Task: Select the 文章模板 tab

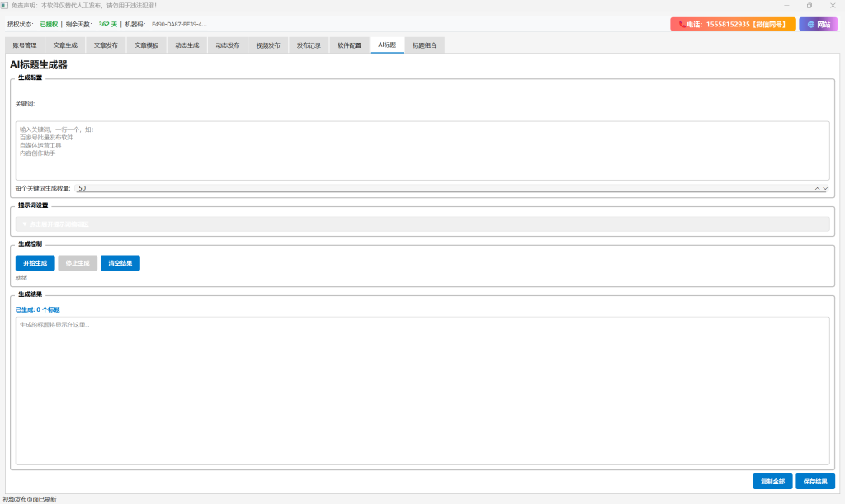Action: coord(147,45)
